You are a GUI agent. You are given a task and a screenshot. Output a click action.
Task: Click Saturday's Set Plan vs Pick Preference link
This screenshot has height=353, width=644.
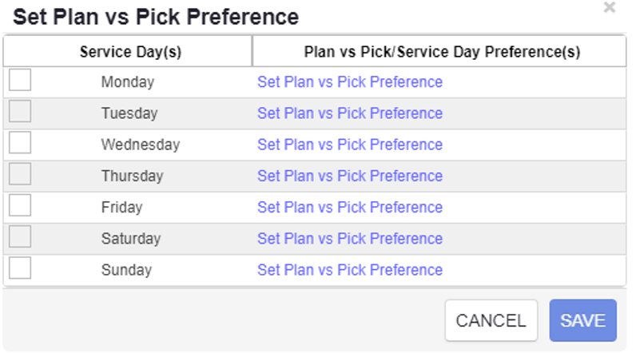coord(349,239)
